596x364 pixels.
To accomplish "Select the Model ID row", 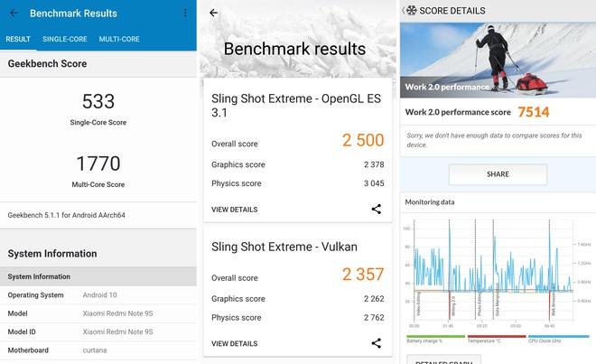I will click(98, 331).
